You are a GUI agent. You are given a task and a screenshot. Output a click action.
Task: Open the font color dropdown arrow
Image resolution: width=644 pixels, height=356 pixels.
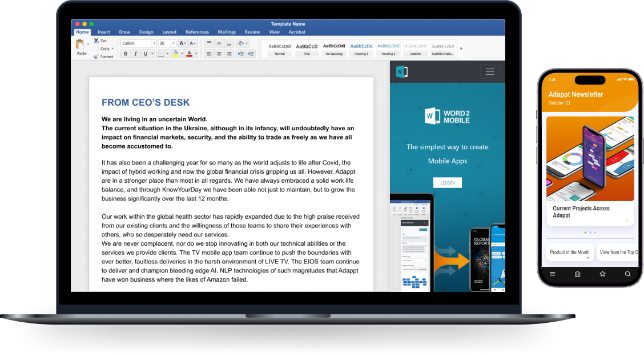pyautogui.click(x=196, y=54)
